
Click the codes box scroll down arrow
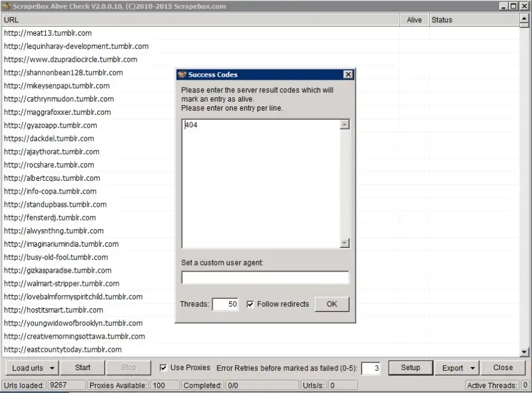point(345,243)
